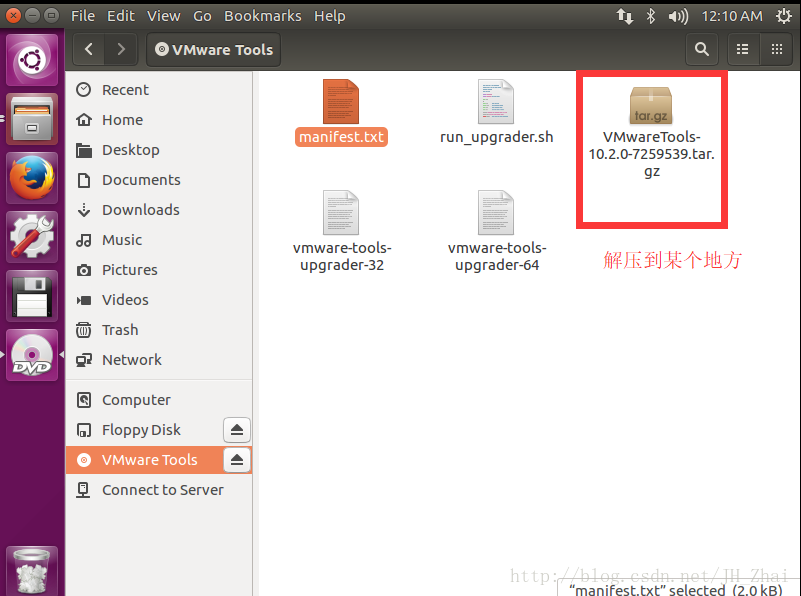
Task: Open Pictures in the sidebar
Action: tap(159, 270)
